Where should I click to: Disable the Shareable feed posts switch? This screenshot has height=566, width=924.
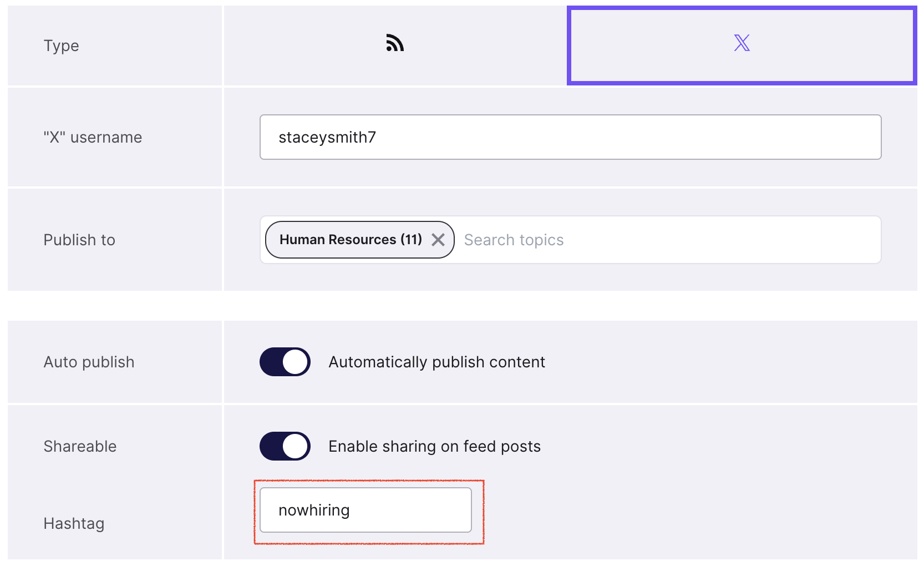click(285, 446)
